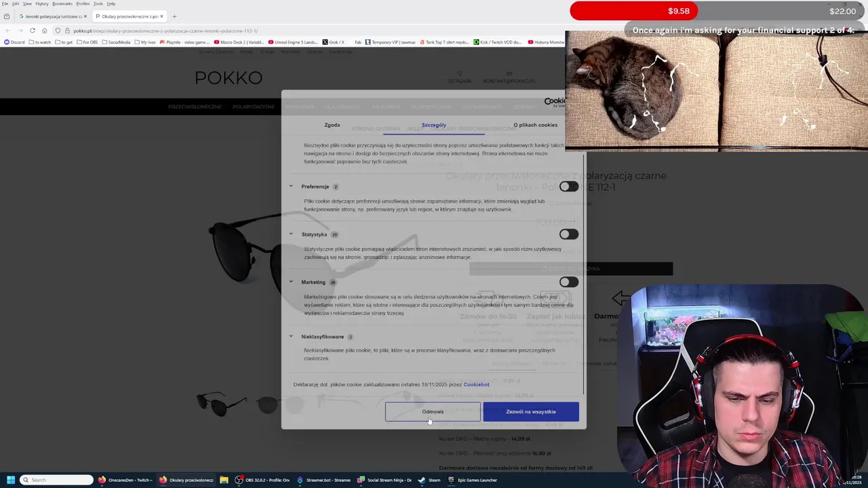Expand the Nieklasyfikowane category chevron
Viewport: 868px width, 488px height.
(x=291, y=336)
